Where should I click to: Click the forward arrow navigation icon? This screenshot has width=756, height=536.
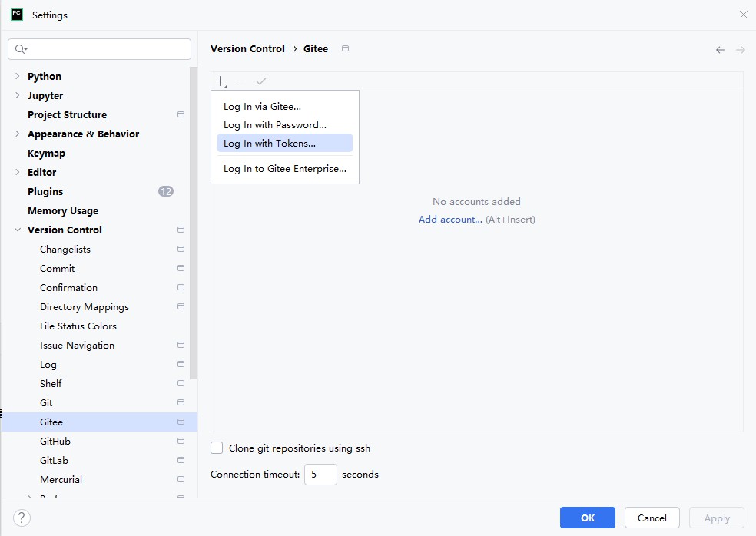(x=740, y=50)
